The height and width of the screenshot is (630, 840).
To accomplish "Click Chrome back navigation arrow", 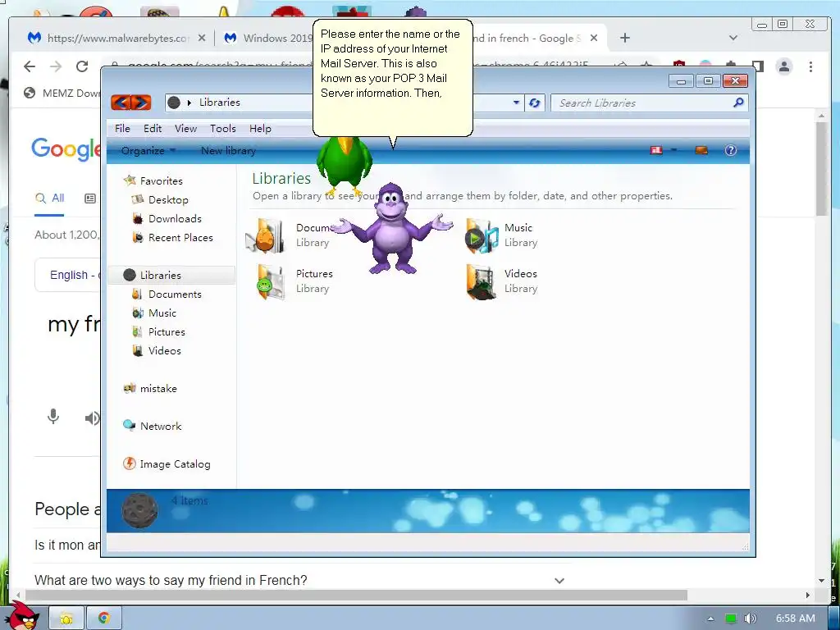I will point(30,66).
